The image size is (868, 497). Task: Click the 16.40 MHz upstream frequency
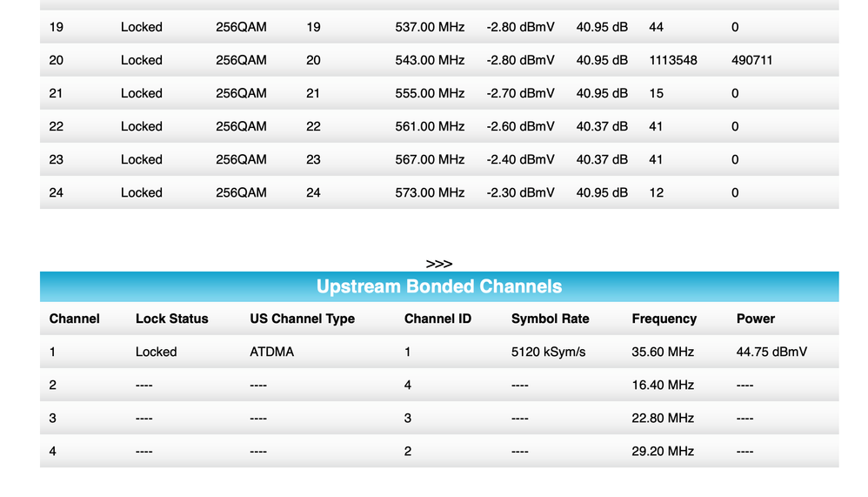click(x=662, y=385)
